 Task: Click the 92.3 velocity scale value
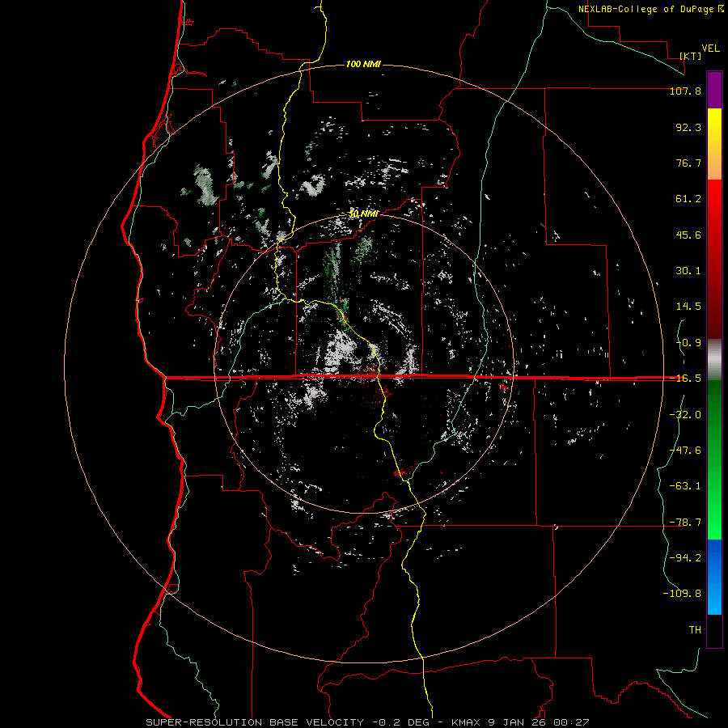click(688, 127)
